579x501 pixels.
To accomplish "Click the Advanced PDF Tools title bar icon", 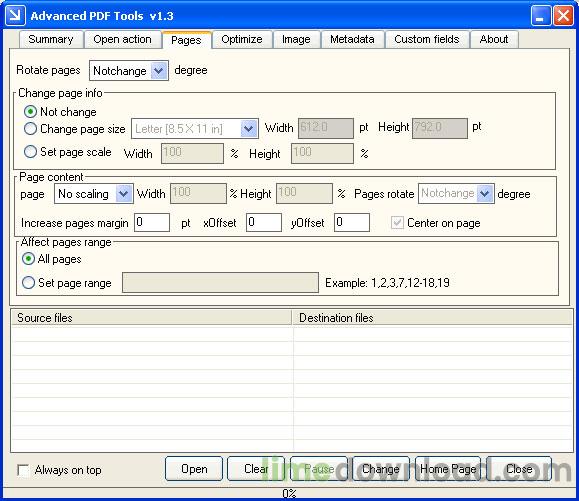I will tap(16, 15).
